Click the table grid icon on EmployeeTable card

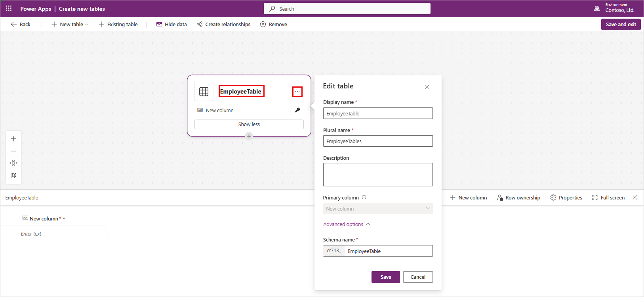(x=204, y=92)
